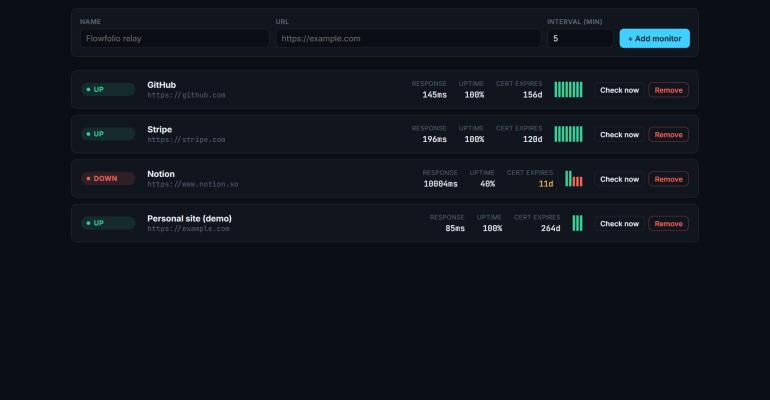This screenshot has height=400, width=770.
Task: Click the Personal site (demo) name
Action: pos(190,218)
